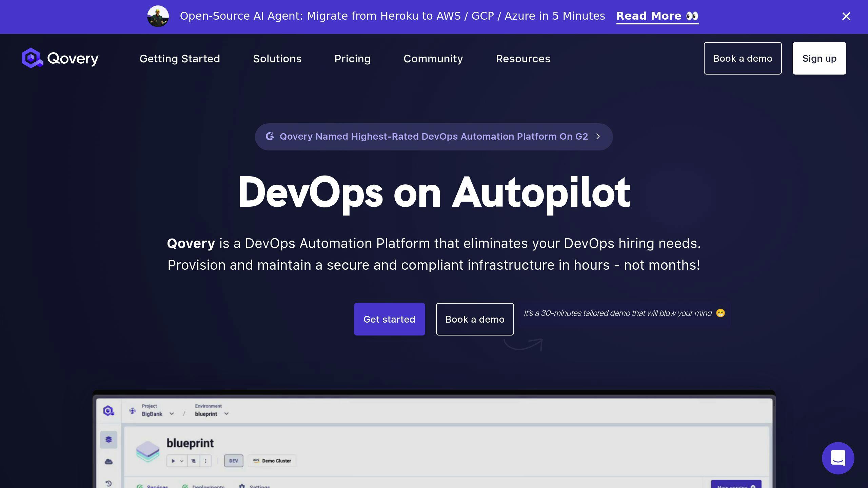Click the Get started button
This screenshot has height=488, width=868.
(389, 319)
